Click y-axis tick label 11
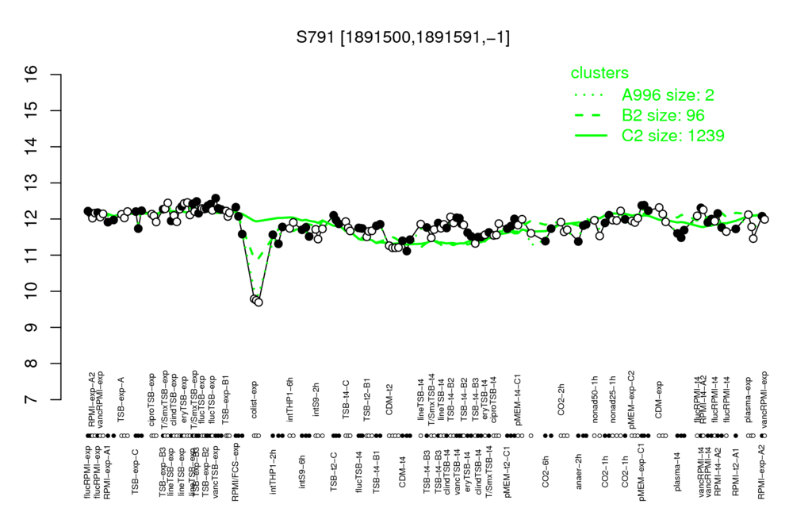The width and height of the screenshot is (812, 508). click(32, 255)
